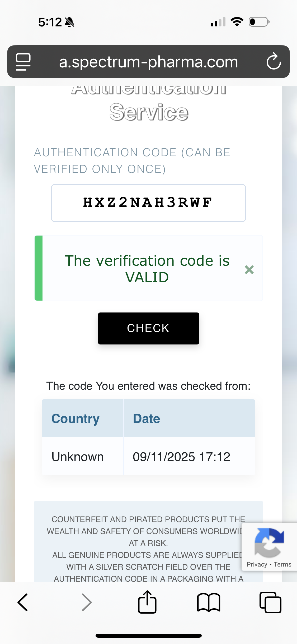This screenshot has height=644, width=297.
Task: Open the Share sheet icon
Action: pyautogui.click(x=147, y=602)
